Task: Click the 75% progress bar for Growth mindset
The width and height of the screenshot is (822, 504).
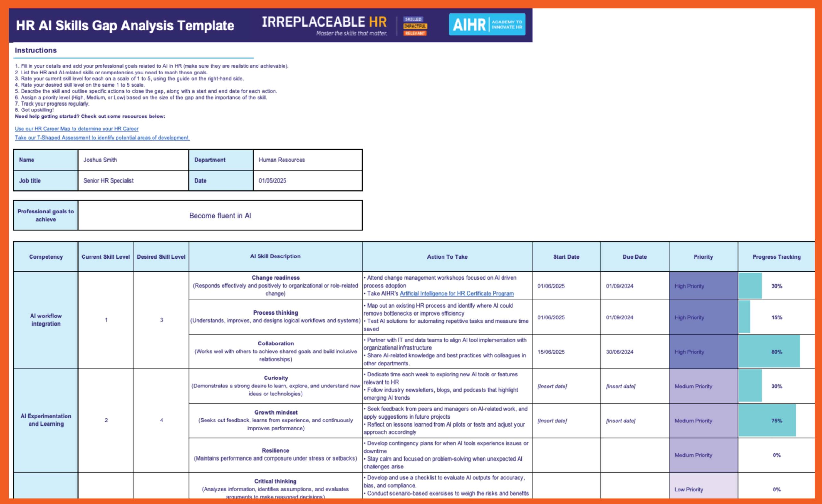Action: tap(767, 421)
